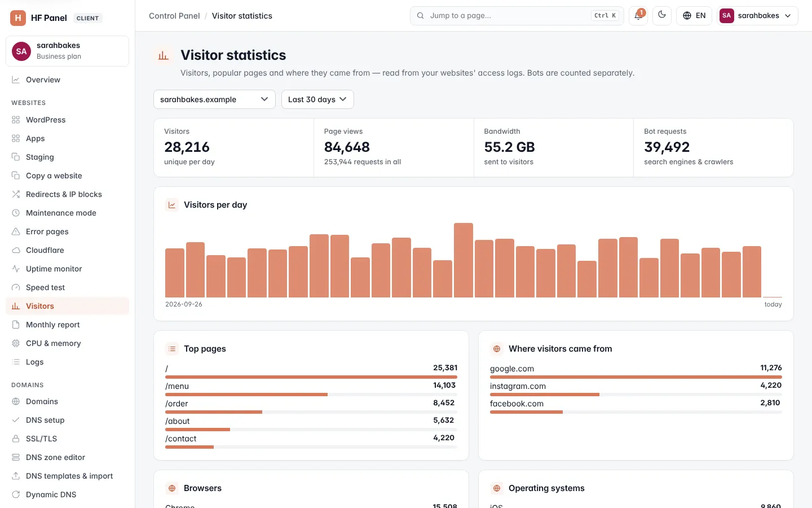Click the notifications bell icon

tap(638, 16)
